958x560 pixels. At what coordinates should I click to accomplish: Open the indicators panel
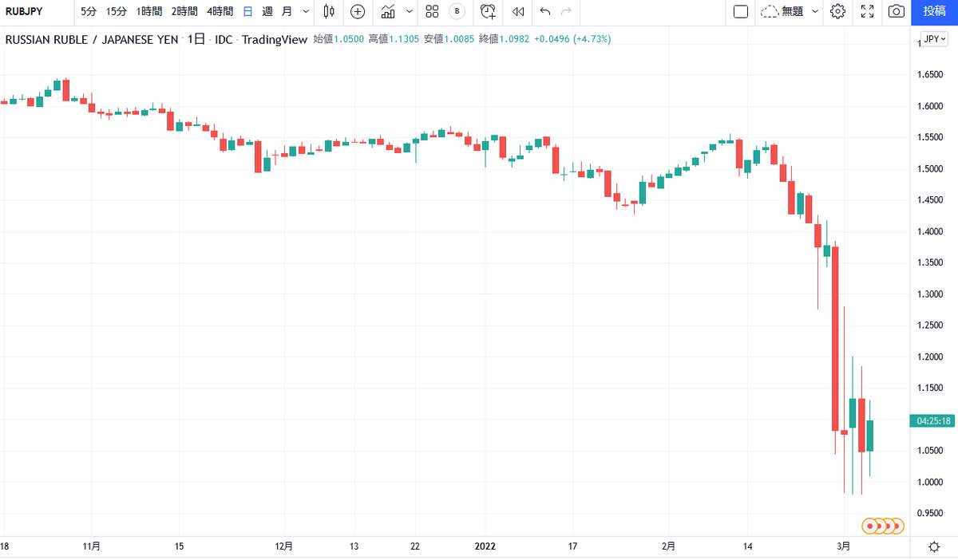[x=389, y=11]
